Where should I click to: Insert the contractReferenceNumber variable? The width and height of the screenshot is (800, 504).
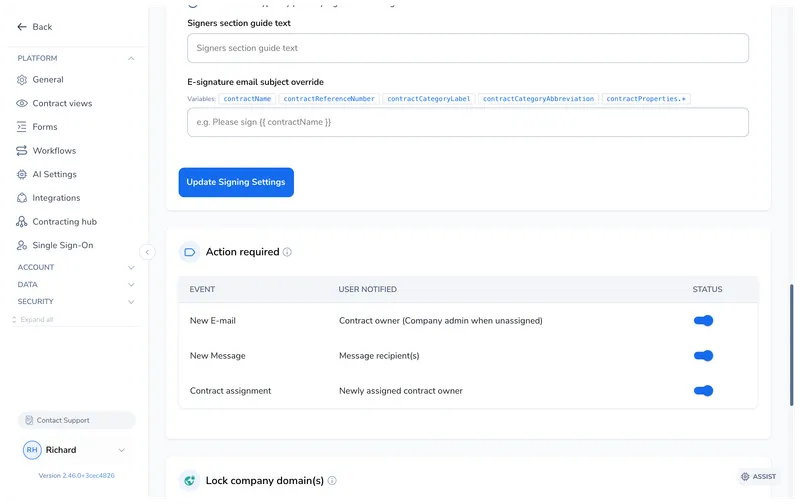[329, 99]
